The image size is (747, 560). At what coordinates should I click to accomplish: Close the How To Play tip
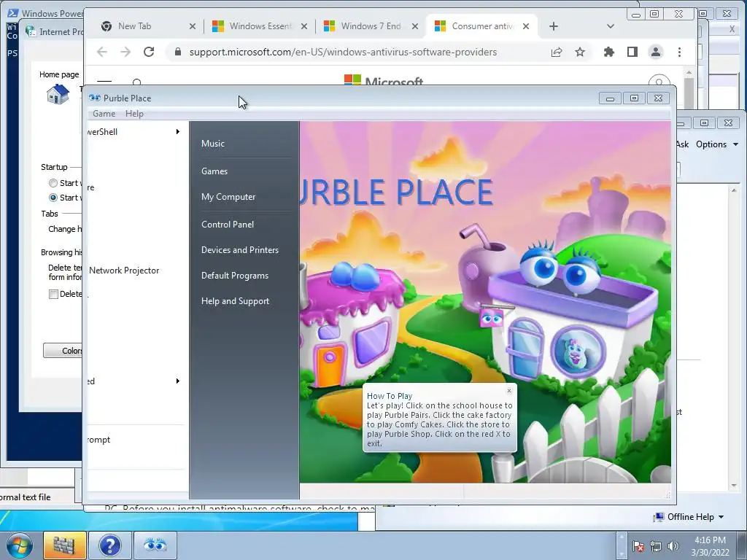click(509, 391)
